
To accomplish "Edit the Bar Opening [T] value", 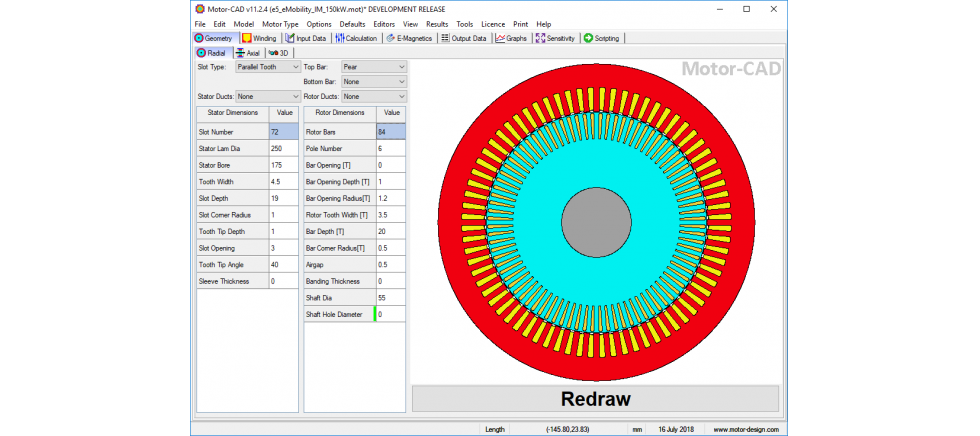I will point(391,165).
